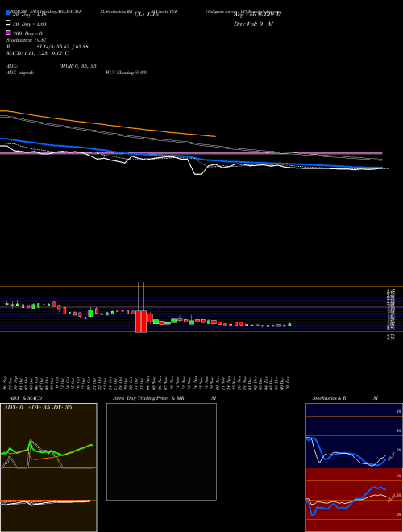Click the 'Stochastics & R' panel title
Viewport: 403px width, 532px height.
pos(329,398)
